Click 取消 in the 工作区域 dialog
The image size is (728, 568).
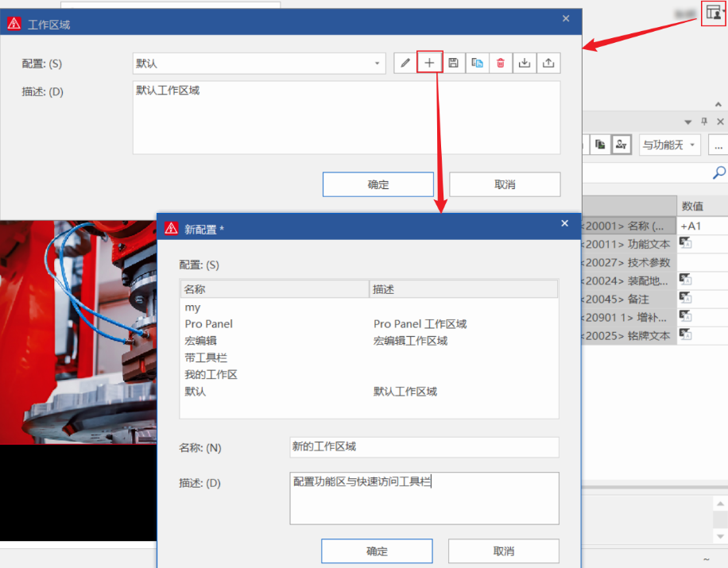coord(505,184)
